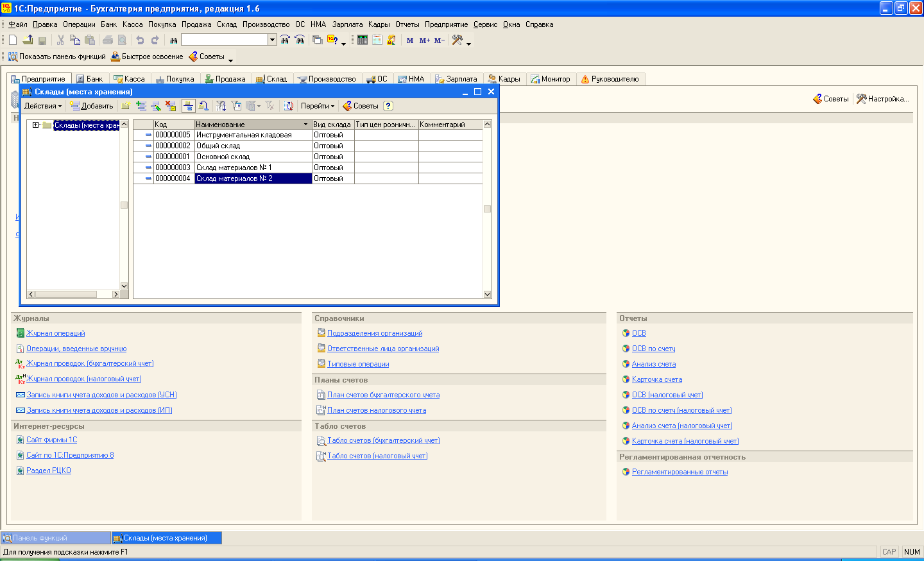This screenshot has width=924, height=561.
Task: Open Подразделения организаций link
Action: point(375,333)
